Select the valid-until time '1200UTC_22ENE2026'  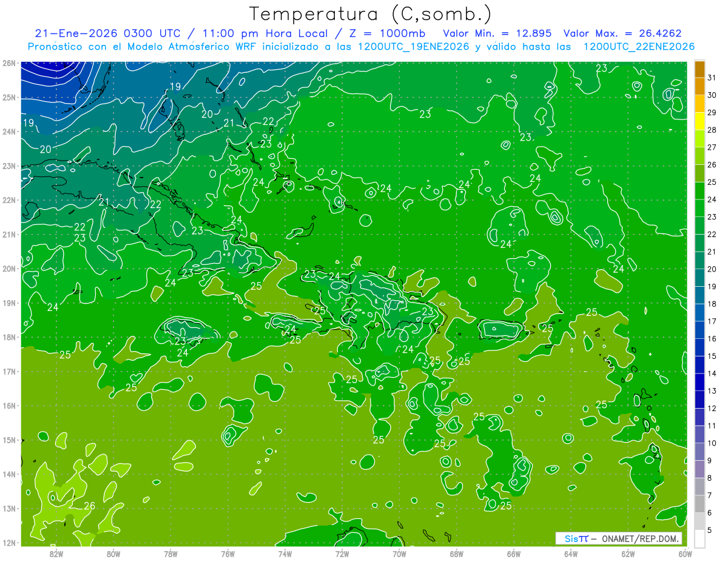pos(639,47)
